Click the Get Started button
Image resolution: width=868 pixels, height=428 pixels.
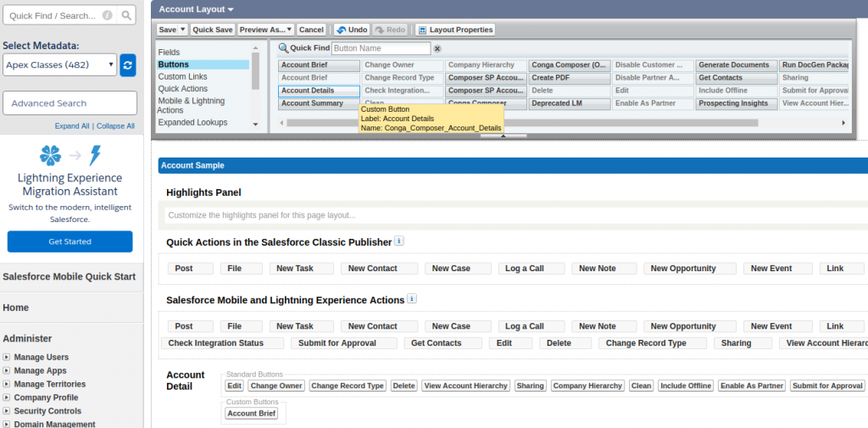tap(70, 242)
